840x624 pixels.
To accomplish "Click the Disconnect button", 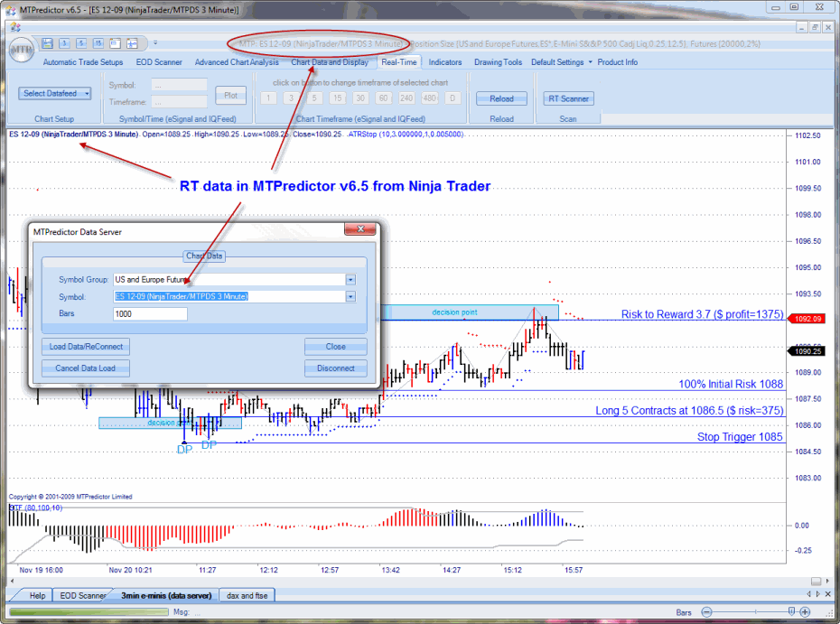I will (x=336, y=368).
